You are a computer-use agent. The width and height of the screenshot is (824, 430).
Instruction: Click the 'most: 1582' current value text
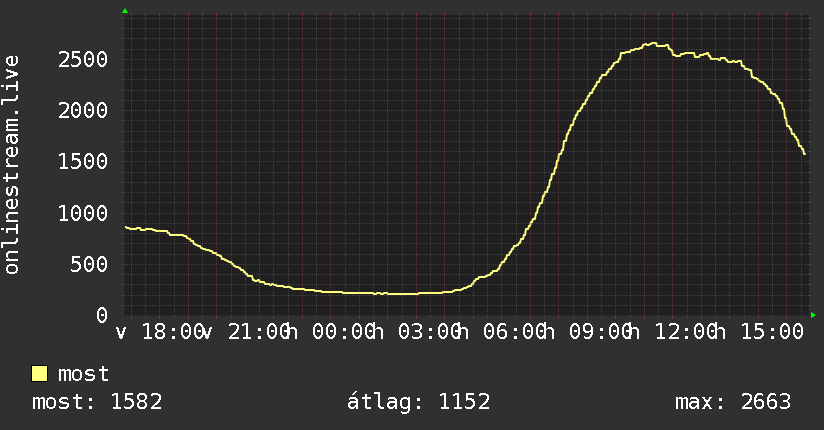tap(97, 402)
